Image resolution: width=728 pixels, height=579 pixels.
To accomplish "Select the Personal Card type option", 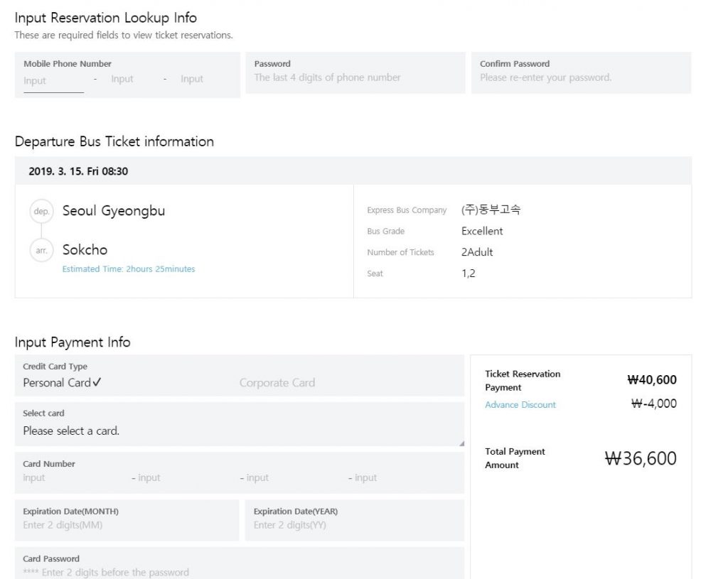I will [x=62, y=382].
